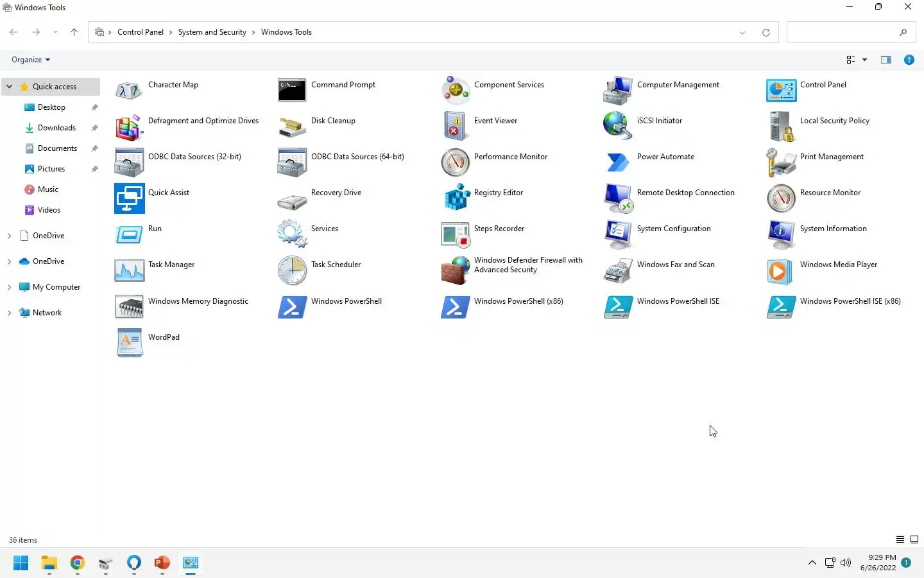Viewport: 924px width, 578px height.
Task: Select Downloads in the navigation pane
Action: [x=56, y=128]
